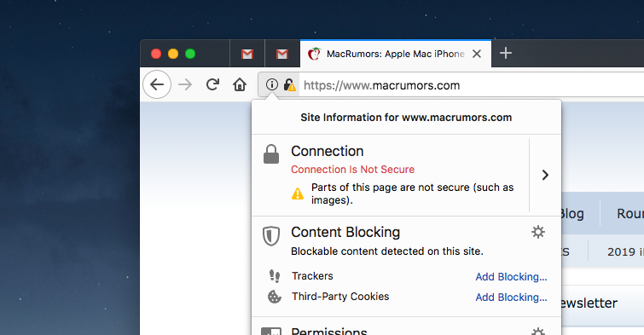Add Blocking for Trackers
This screenshot has width=644, height=335.
(x=511, y=277)
